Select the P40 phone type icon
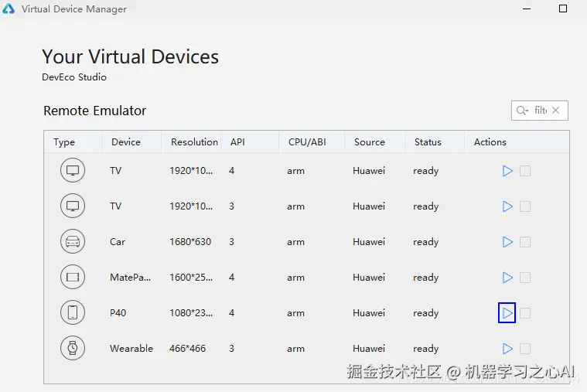Screen dimensions: 587x392 point(73,312)
